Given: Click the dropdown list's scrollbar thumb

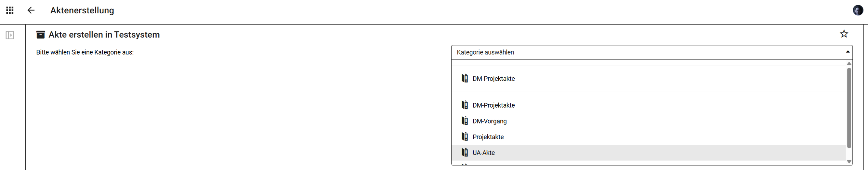Looking at the screenshot, I should tap(849, 108).
